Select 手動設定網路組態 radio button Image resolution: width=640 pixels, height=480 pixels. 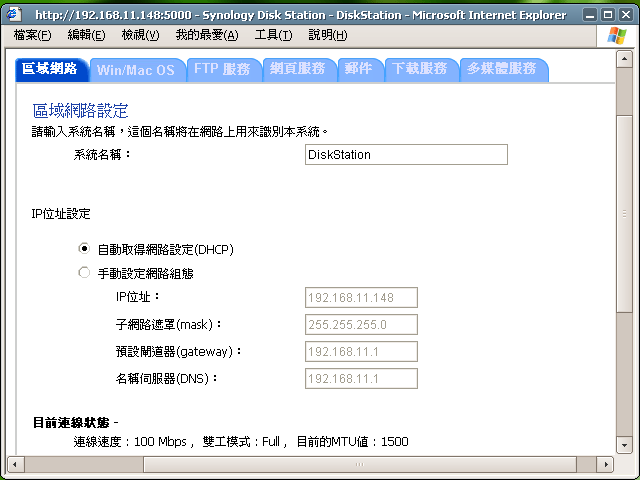[84, 273]
